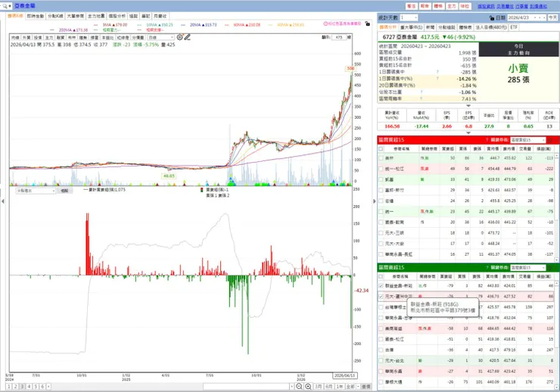Open the 關鍵券商 dropdown in green header
The image size is (560, 392).
coord(528,267)
